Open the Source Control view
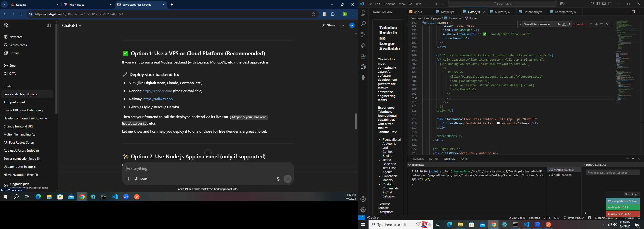The height and width of the screenshot is (229, 644). (363, 35)
